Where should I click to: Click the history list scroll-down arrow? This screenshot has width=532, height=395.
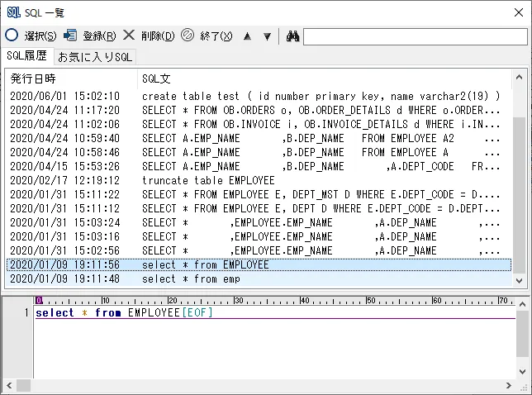[519, 280]
